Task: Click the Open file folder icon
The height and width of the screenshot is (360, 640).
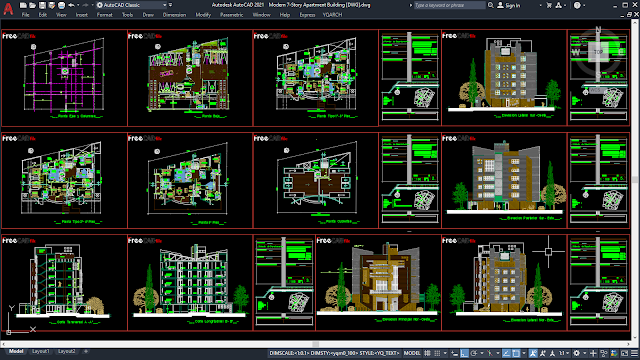Action: point(33,5)
